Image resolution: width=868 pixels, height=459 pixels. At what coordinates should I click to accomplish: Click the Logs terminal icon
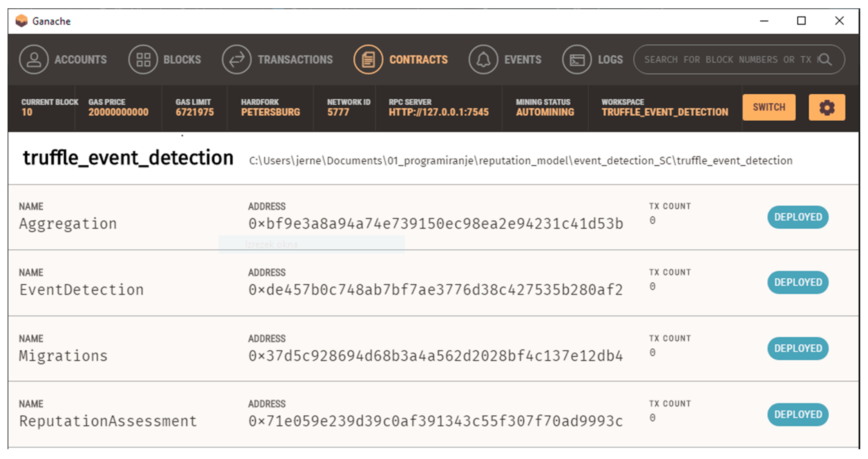[577, 60]
